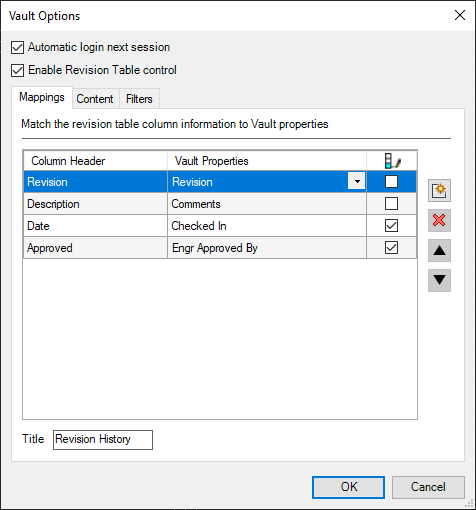
Task: Click the Title field containing Revision History
Action: pos(103,440)
